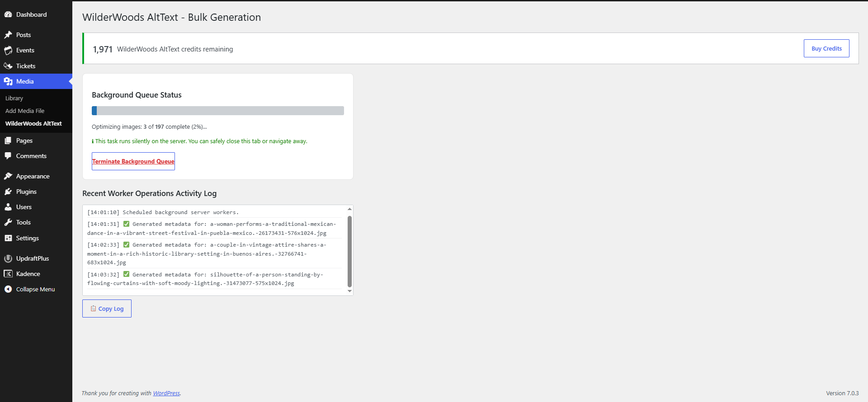The image size is (868, 402).
Task: Click the log scroll down arrow
Action: [x=349, y=291]
